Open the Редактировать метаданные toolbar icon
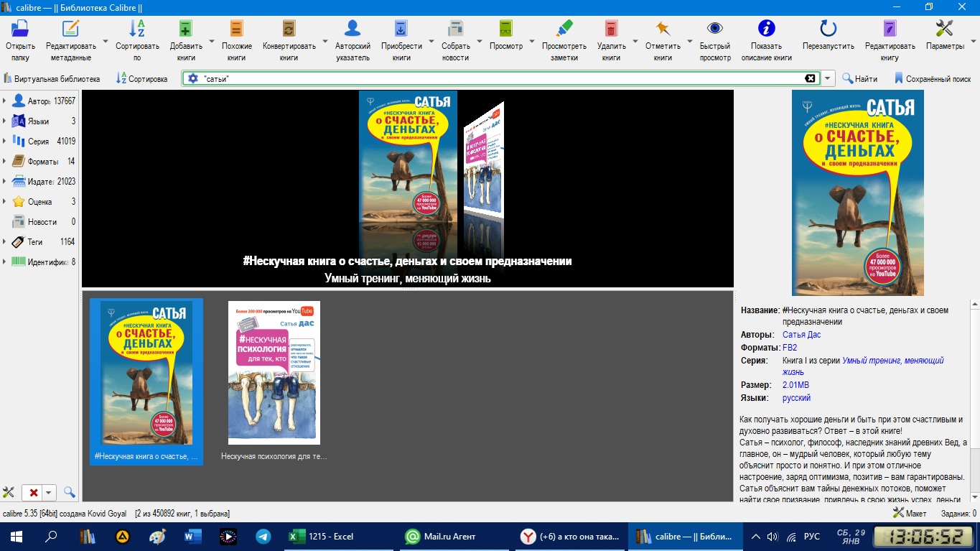Screen dimensions: 980x551 [70, 29]
